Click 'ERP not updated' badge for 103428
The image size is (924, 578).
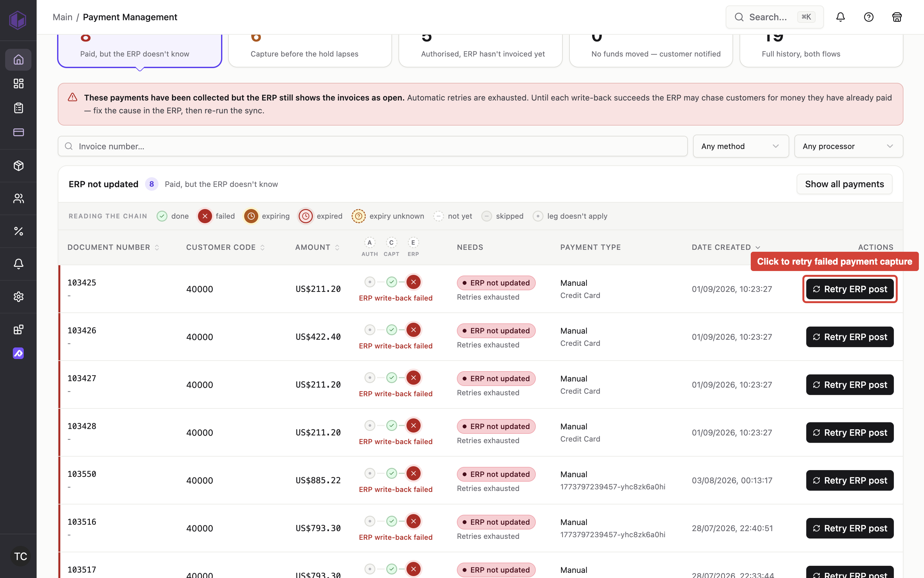click(x=496, y=426)
